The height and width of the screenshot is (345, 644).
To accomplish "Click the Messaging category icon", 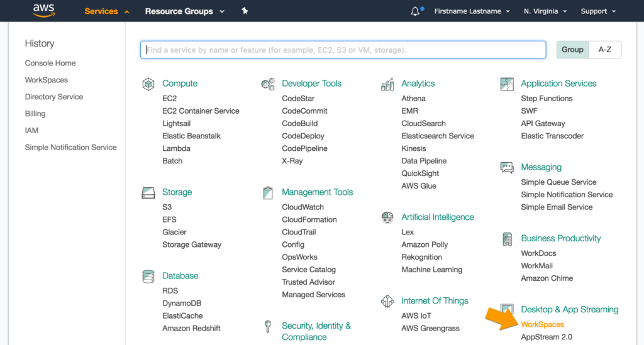I will (507, 167).
